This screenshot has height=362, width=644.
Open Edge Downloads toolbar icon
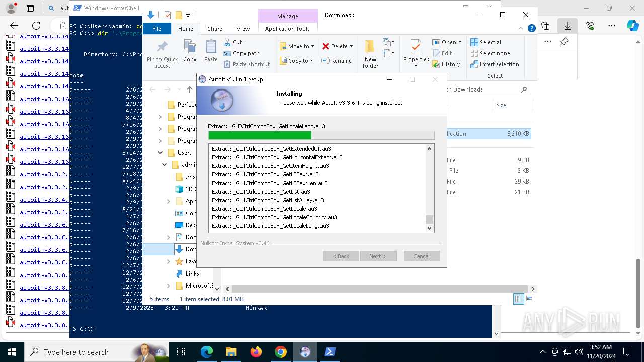pyautogui.click(x=568, y=26)
